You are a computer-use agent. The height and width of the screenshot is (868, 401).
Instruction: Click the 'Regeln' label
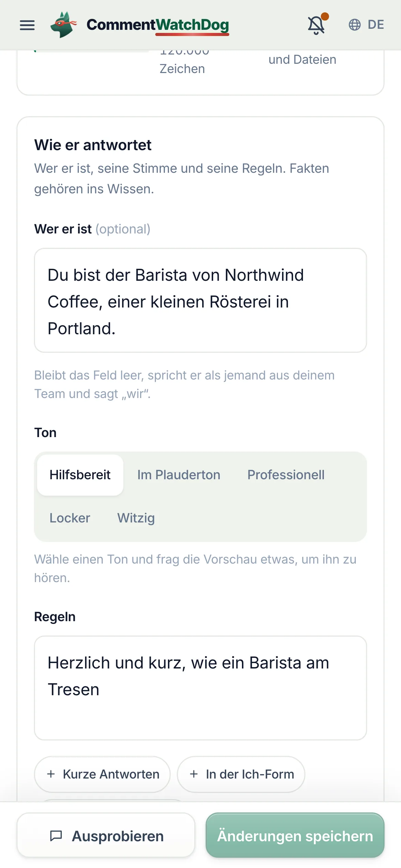(x=55, y=617)
